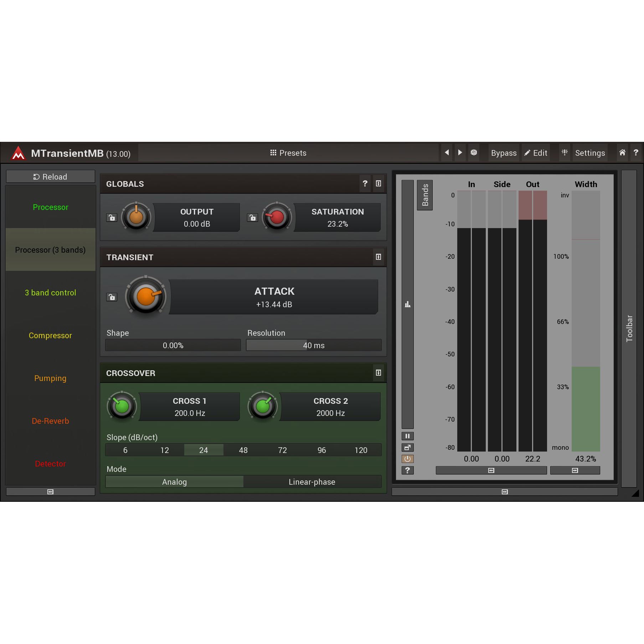Adjust the Resolution slider
This screenshot has width=644, height=644.
coord(314,345)
